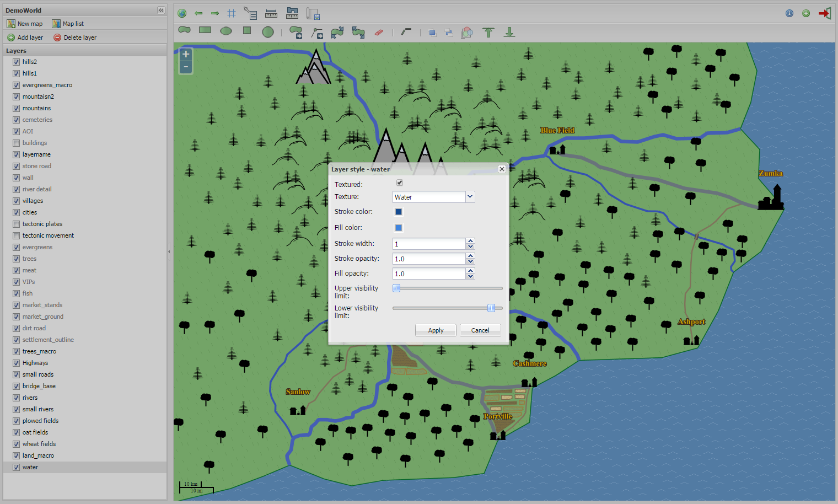Viewport: 838px width, 504px height.
Task: Select the ruler measure distance tool
Action: click(271, 14)
